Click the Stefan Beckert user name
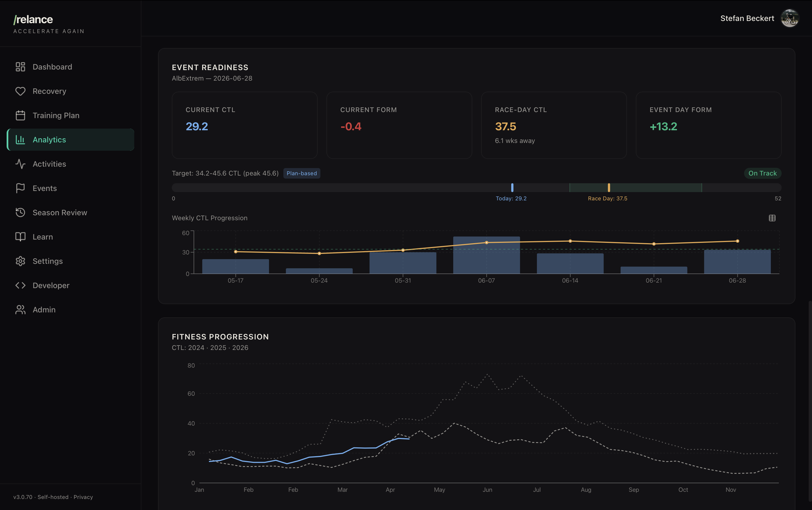Screen dimensions: 812x510 point(747,18)
